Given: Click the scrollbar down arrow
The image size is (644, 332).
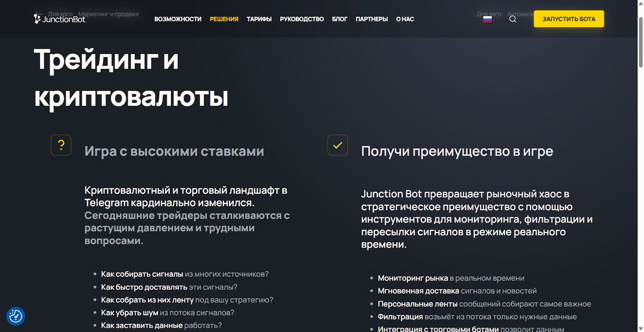Looking at the screenshot, I should click(641, 329).
